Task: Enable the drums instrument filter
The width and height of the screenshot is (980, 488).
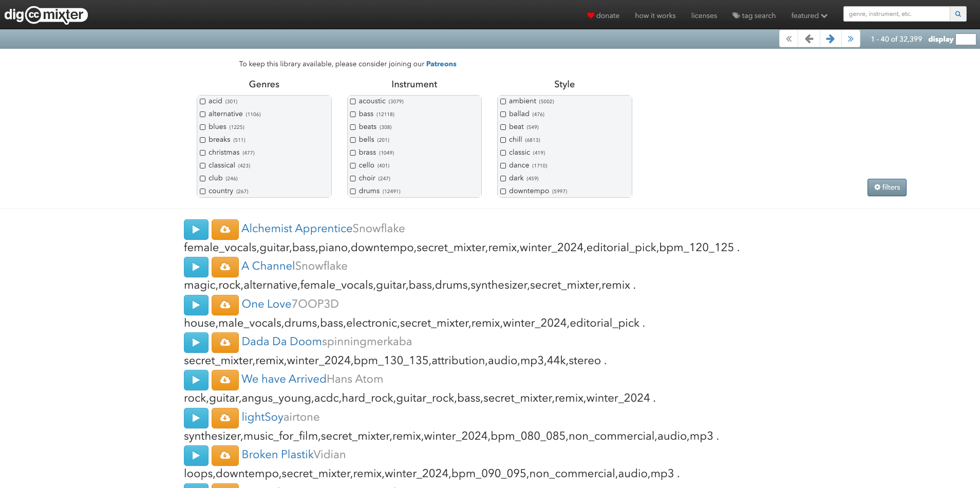Action: pyautogui.click(x=353, y=191)
